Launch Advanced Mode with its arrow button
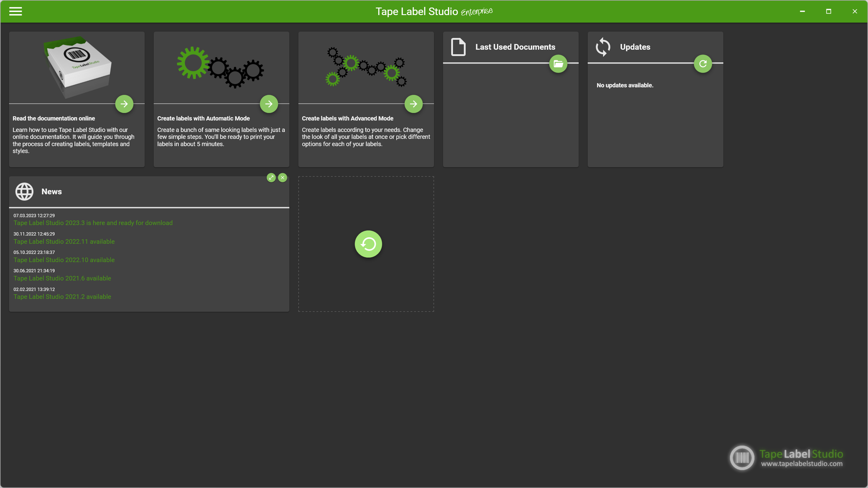The width and height of the screenshot is (868, 488). [x=414, y=104]
